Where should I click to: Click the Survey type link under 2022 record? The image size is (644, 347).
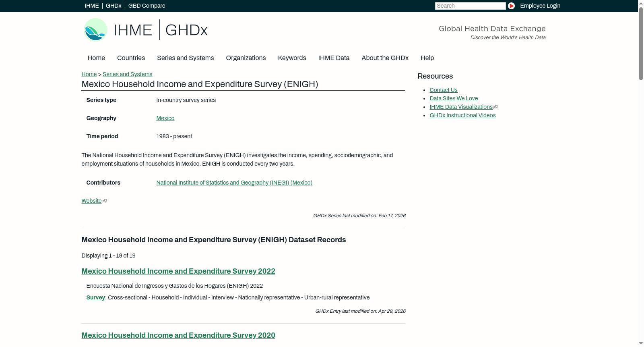pos(95,297)
